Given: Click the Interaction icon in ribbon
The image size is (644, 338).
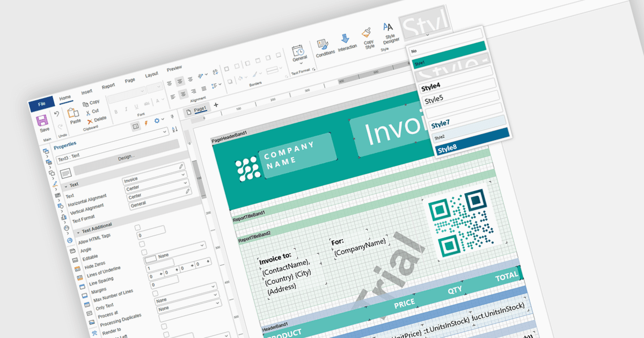Looking at the screenshot, I should pos(346,39).
